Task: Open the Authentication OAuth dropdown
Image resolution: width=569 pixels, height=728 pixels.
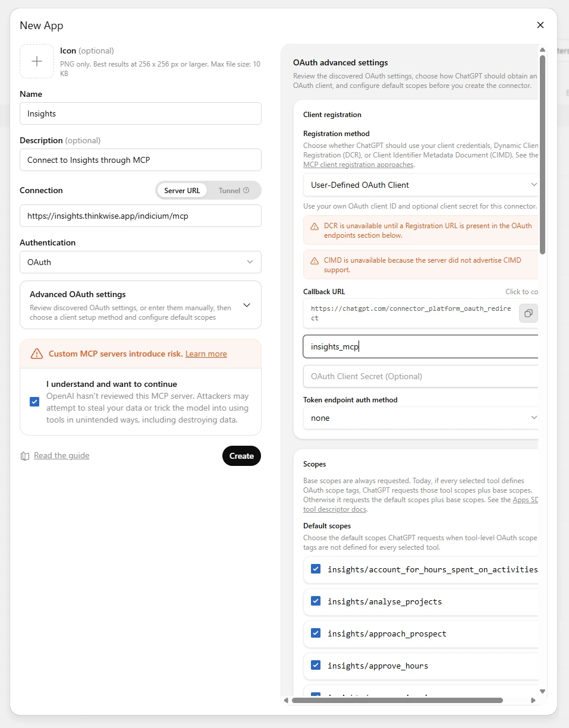Action: (x=140, y=262)
